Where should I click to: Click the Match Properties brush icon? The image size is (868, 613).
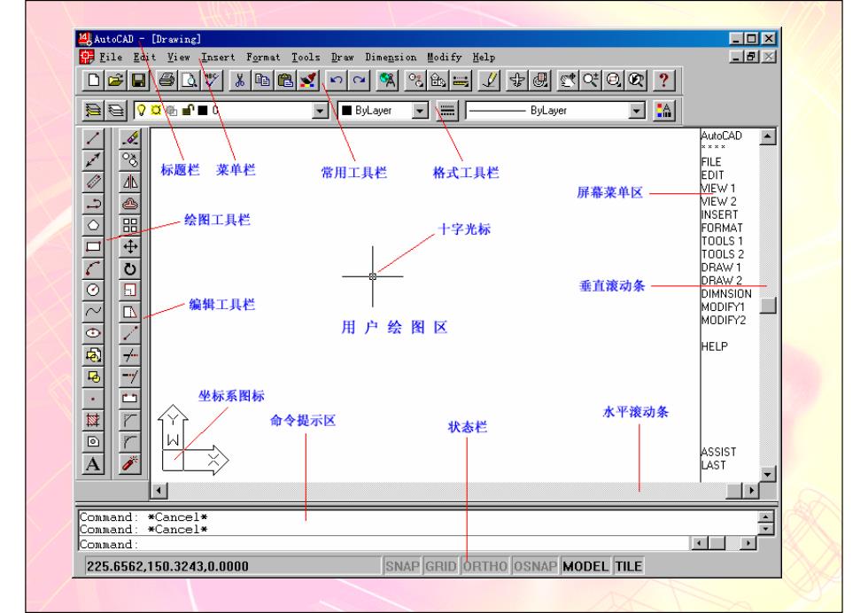click(308, 81)
